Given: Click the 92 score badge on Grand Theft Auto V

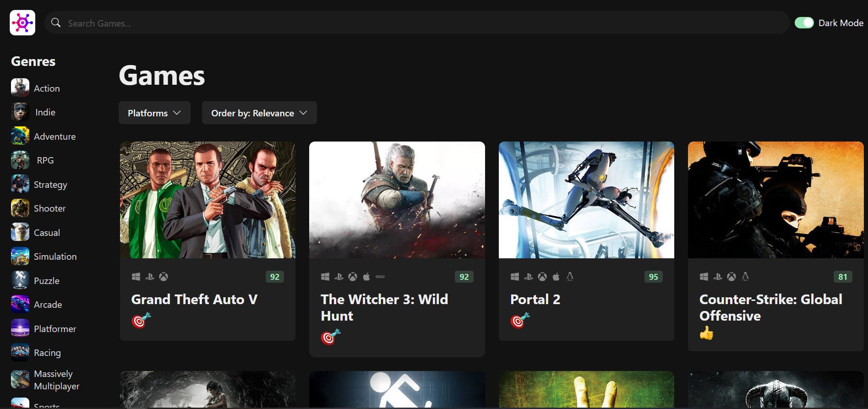Looking at the screenshot, I should click(275, 277).
